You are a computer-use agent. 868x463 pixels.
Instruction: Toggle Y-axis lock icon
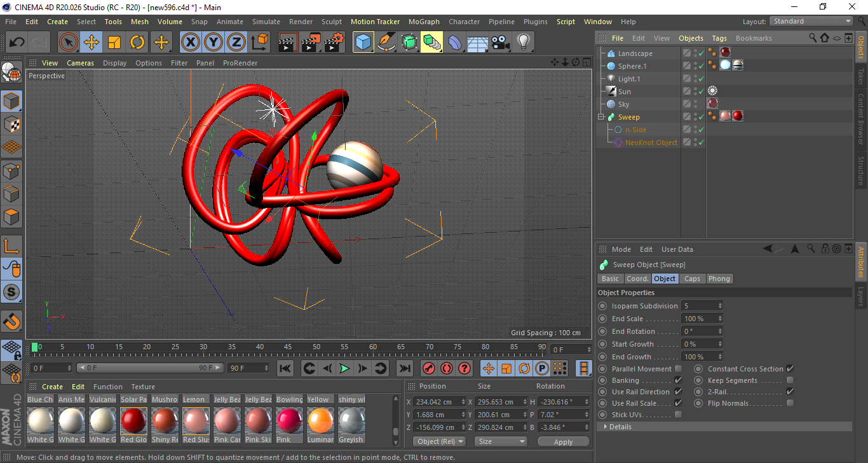[214, 43]
